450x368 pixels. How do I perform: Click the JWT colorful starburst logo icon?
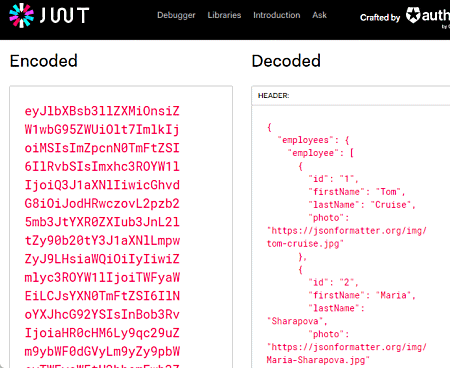coord(21,15)
